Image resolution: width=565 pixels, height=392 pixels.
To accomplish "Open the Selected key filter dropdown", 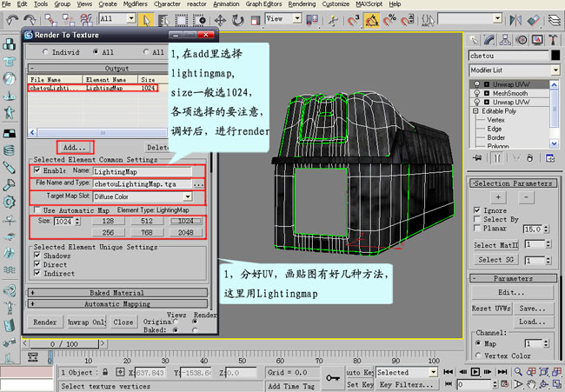I will 433,372.
